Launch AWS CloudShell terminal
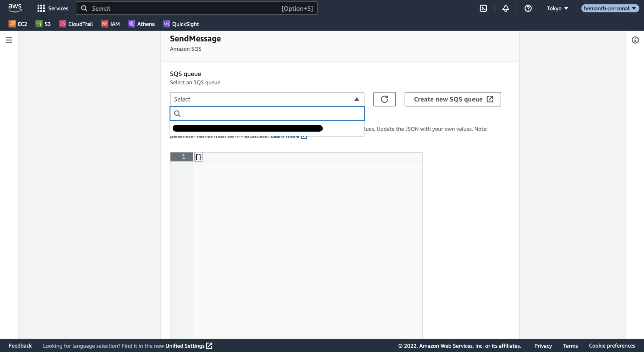This screenshot has width=644, height=352. pyautogui.click(x=483, y=8)
